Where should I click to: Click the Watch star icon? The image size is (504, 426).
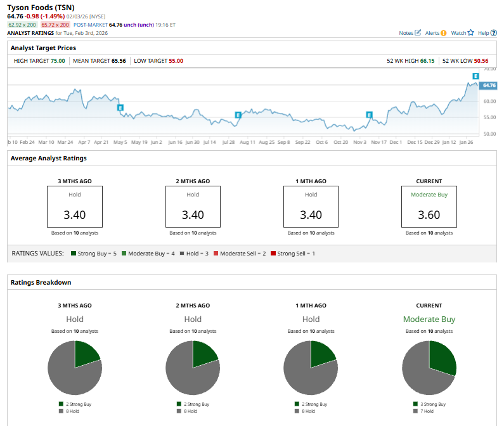[x=470, y=32]
